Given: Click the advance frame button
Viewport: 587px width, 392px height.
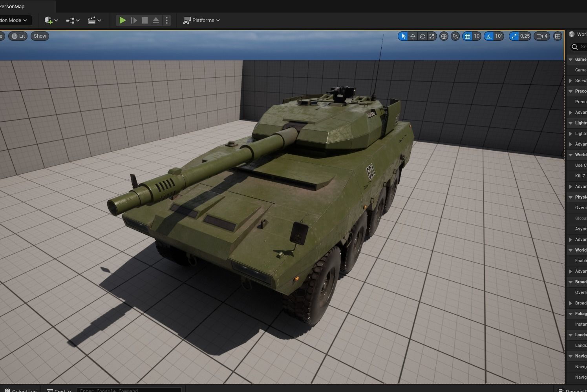Looking at the screenshot, I should point(134,20).
